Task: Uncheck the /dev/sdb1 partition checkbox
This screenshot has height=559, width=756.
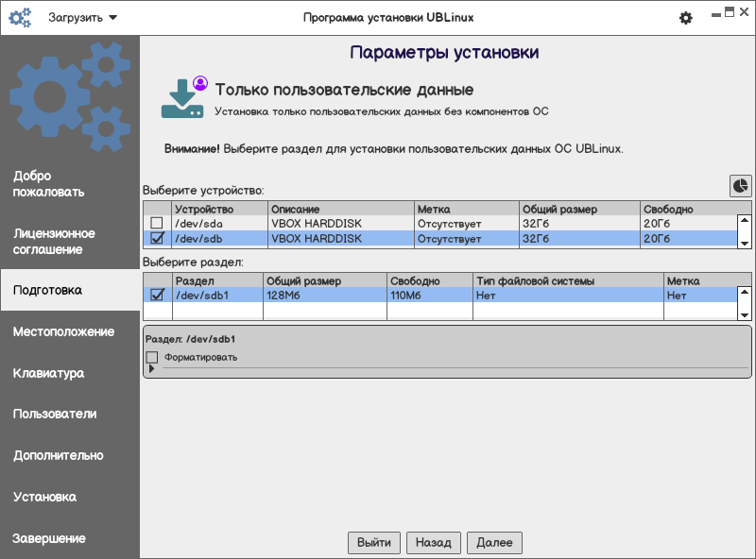Action: point(157,295)
